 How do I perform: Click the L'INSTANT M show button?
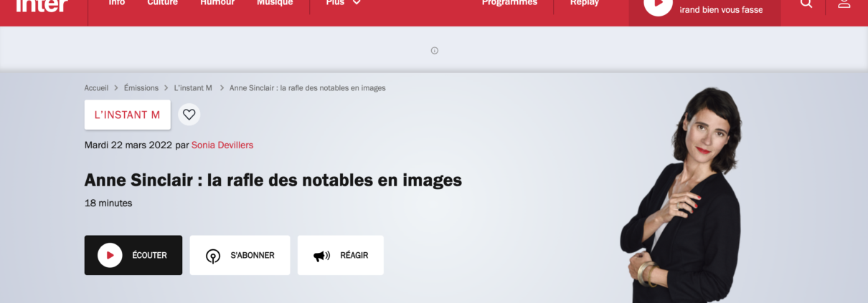(128, 115)
